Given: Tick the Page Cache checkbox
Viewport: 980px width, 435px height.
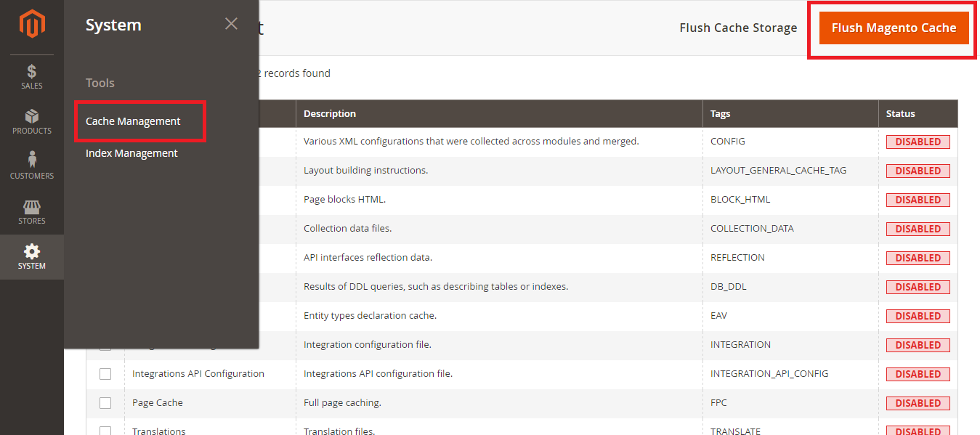Looking at the screenshot, I should pyautogui.click(x=105, y=403).
